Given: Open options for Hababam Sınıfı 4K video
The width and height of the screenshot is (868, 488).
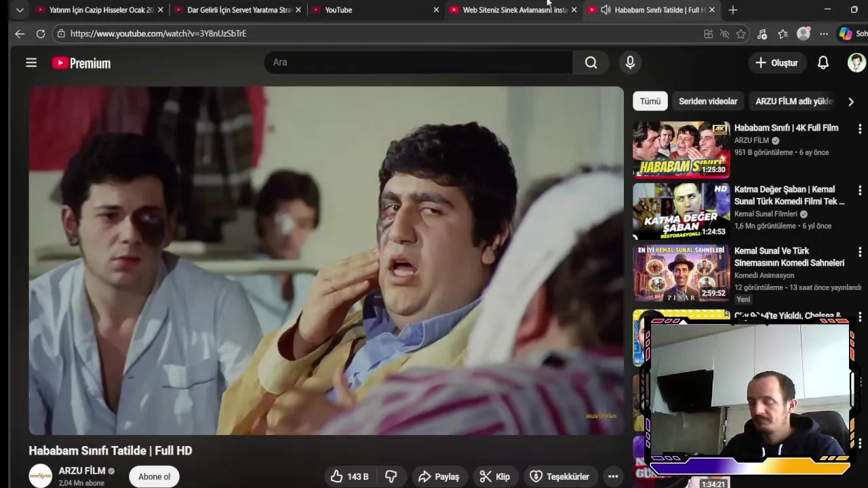Looking at the screenshot, I should pos(860,129).
